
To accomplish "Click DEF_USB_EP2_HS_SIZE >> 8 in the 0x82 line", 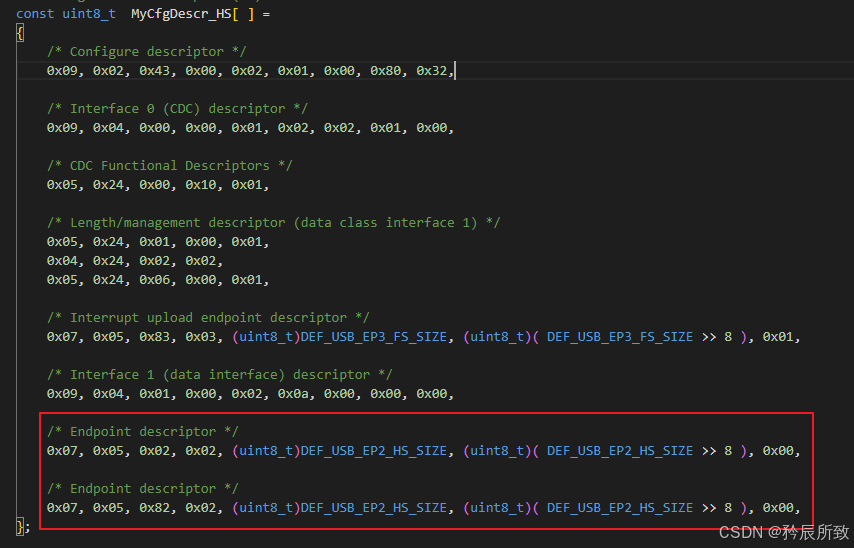I will (x=639, y=508).
